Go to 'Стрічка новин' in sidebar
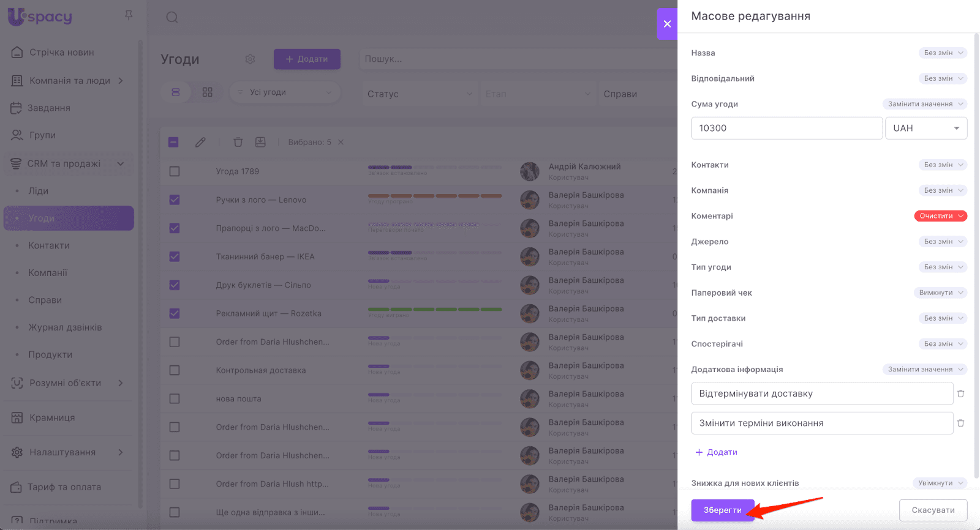The width and height of the screenshot is (980, 530). [61, 53]
